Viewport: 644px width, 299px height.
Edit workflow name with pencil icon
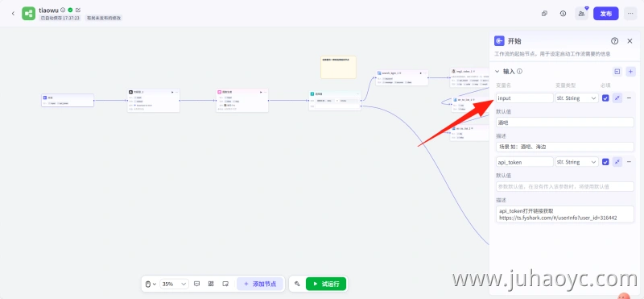(x=78, y=10)
